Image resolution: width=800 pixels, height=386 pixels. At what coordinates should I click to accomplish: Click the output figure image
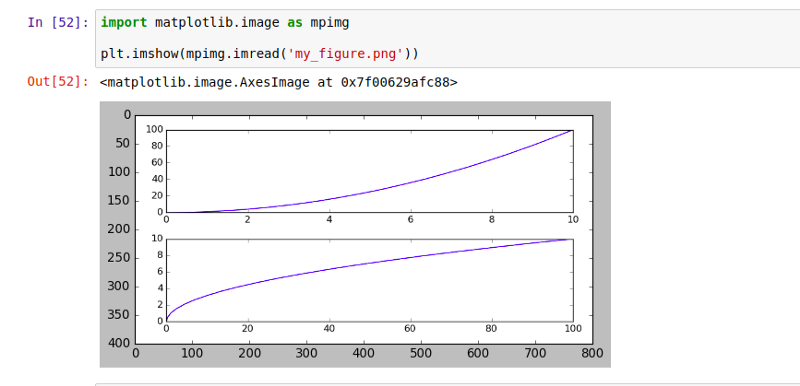(355, 234)
